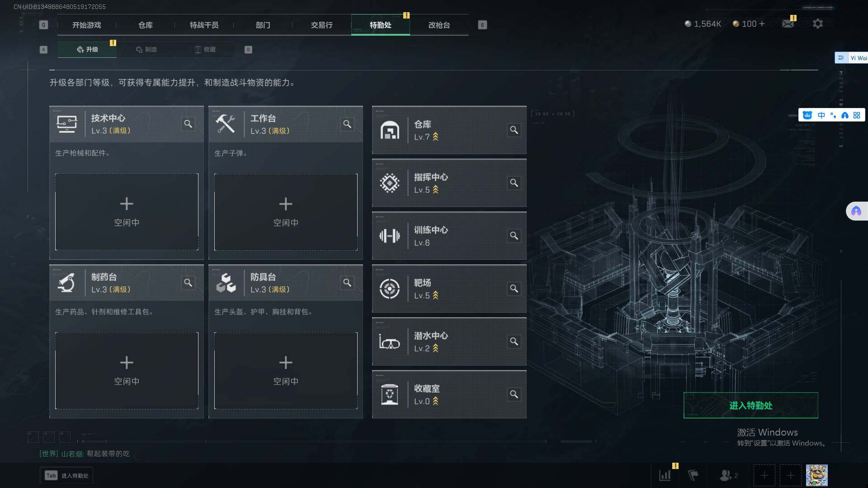Open the settings gear icon

click(817, 24)
